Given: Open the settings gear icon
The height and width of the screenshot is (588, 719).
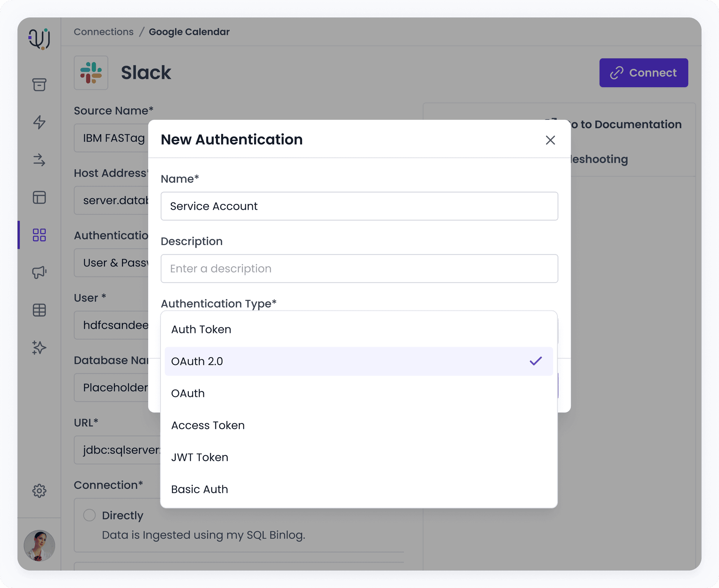Looking at the screenshot, I should pos(39,491).
